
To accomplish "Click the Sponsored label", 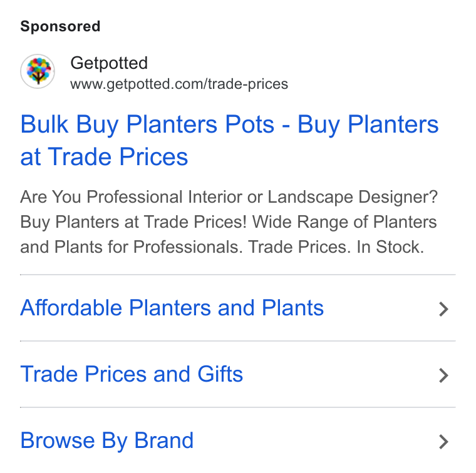I will (x=60, y=26).
